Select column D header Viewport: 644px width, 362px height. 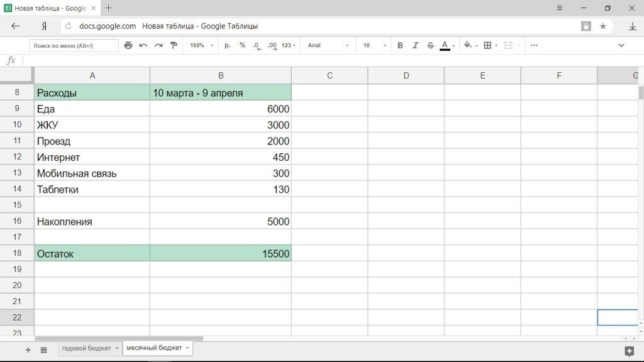point(406,75)
